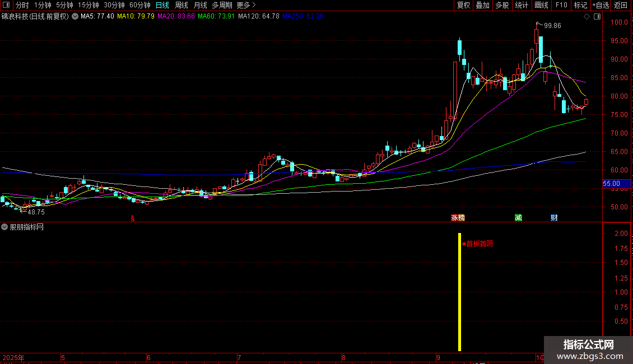Click the 返回 back button
The width and height of the screenshot is (633, 364).
click(621, 5)
